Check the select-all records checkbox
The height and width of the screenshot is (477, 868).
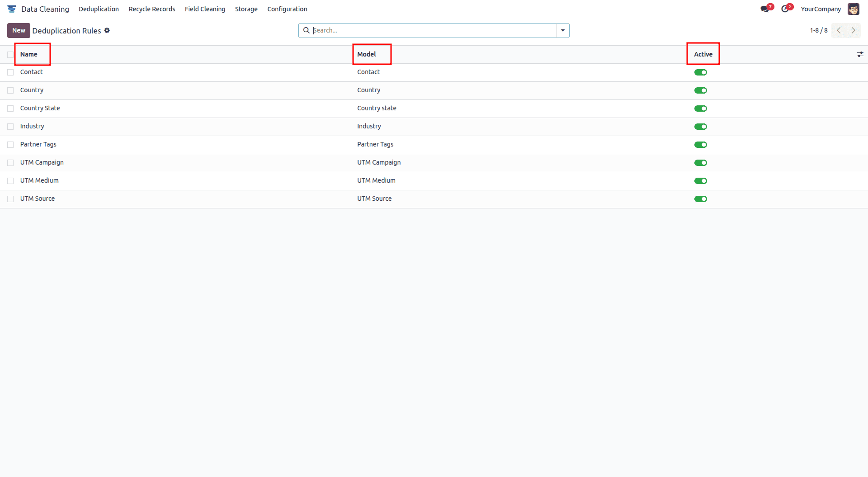coord(10,54)
